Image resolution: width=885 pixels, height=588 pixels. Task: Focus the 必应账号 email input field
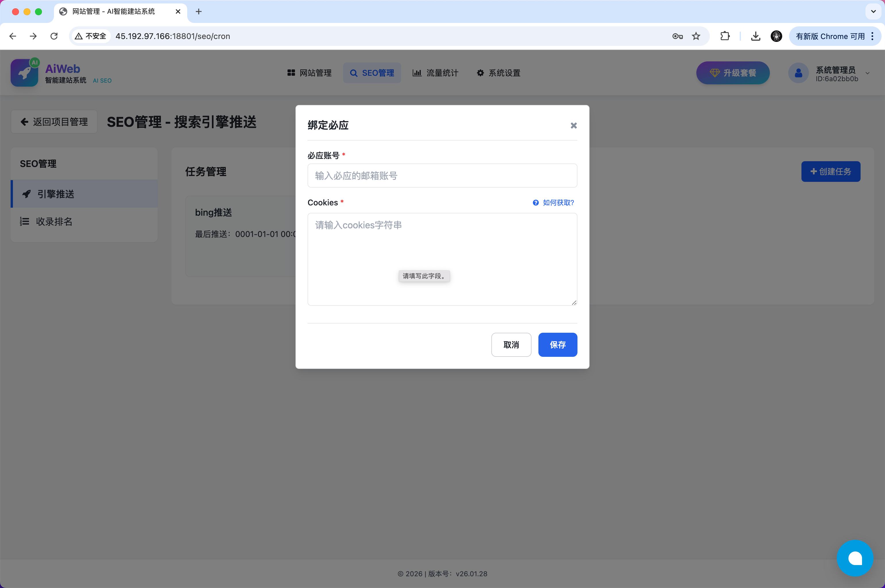pos(442,176)
